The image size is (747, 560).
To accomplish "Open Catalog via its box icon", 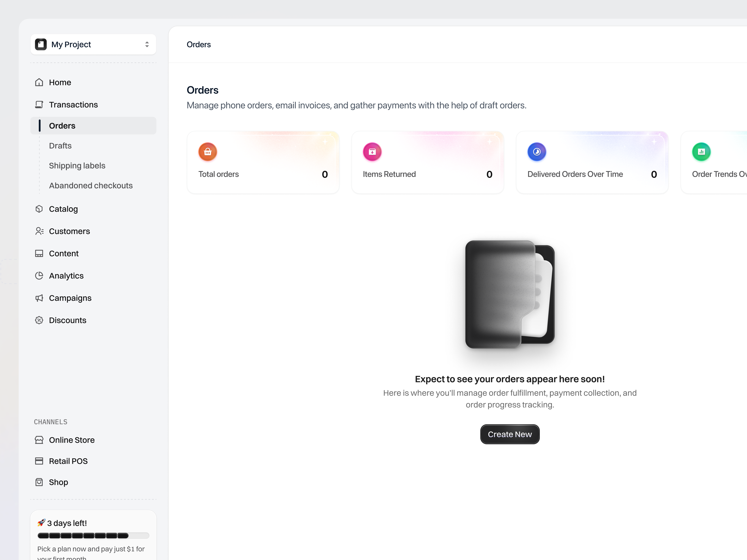I will tap(39, 209).
